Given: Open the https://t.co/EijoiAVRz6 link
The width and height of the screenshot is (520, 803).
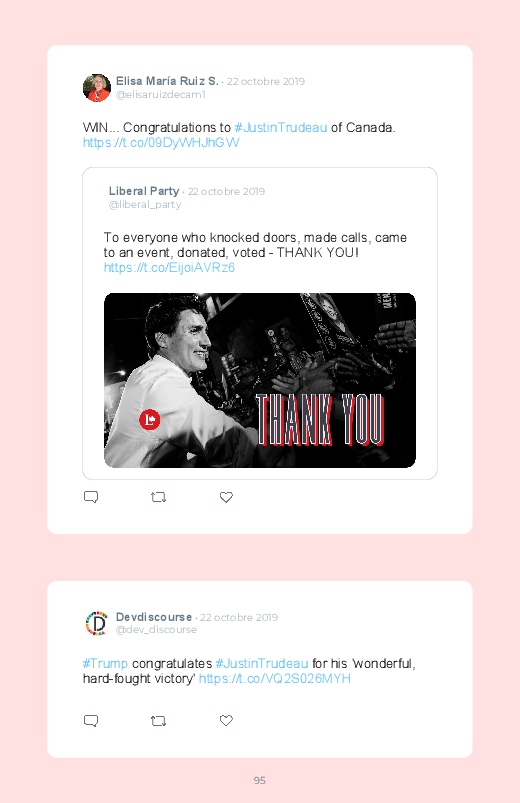Looking at the screenshot, I should 169,267.
